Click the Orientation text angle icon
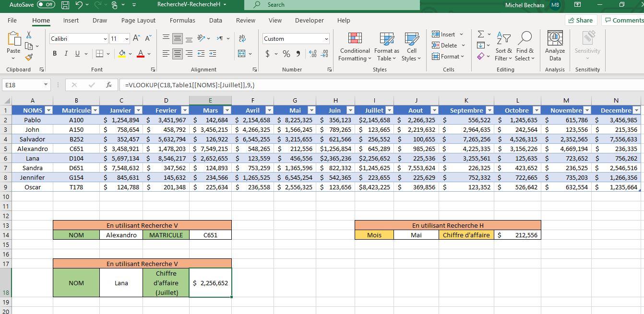The width and height of the screenshot is (644, 314). 202,38
